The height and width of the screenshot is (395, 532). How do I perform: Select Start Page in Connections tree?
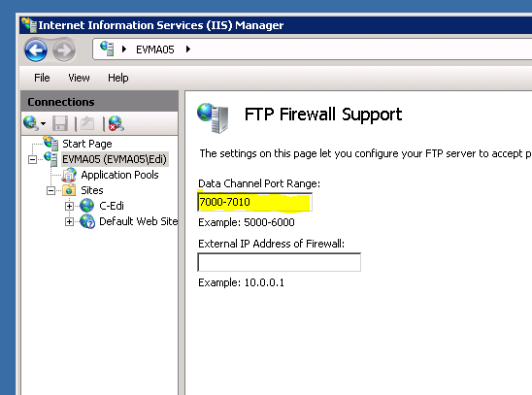pyautogui.click(x=87, y=144)
